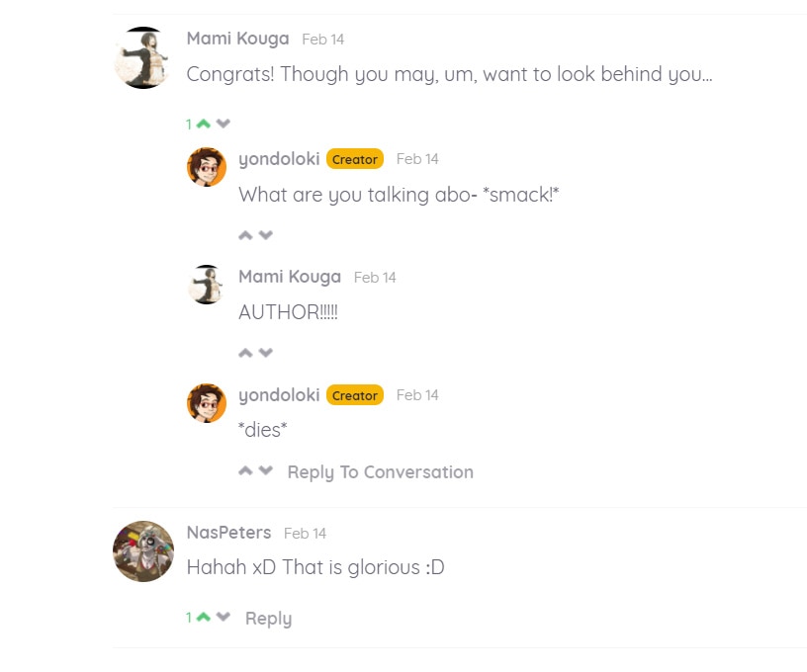Click Reply under NasPeters' comment
This screenshot has height=672, width=807.
point(268,619)
